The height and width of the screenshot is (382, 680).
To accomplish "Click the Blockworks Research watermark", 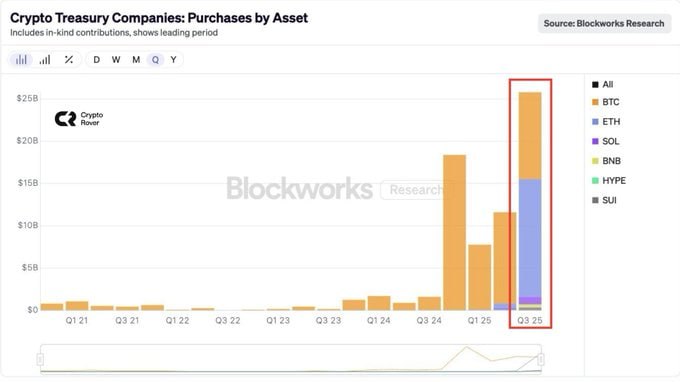I will tap(334, 189).
